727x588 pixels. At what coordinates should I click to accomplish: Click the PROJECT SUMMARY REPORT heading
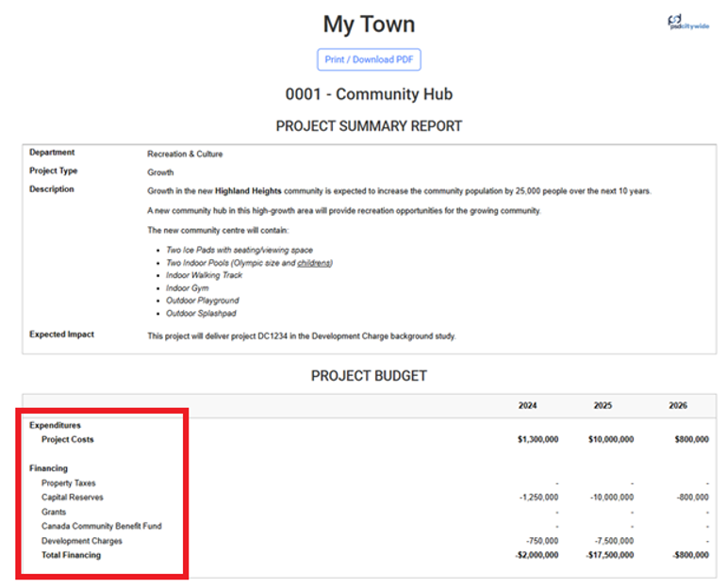[x=369, y=126]
